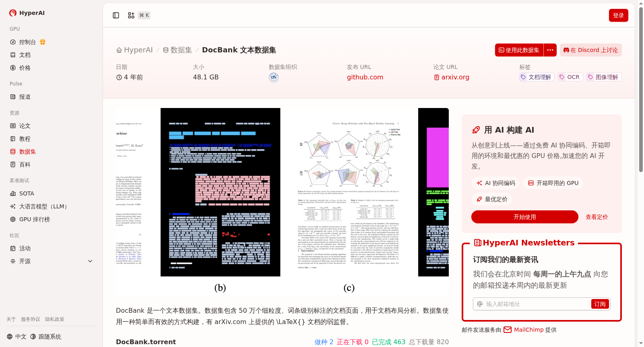The height and width of the screenshot is (347, 644).
Task: Select the OCR tag
Action: pos(570,77)
